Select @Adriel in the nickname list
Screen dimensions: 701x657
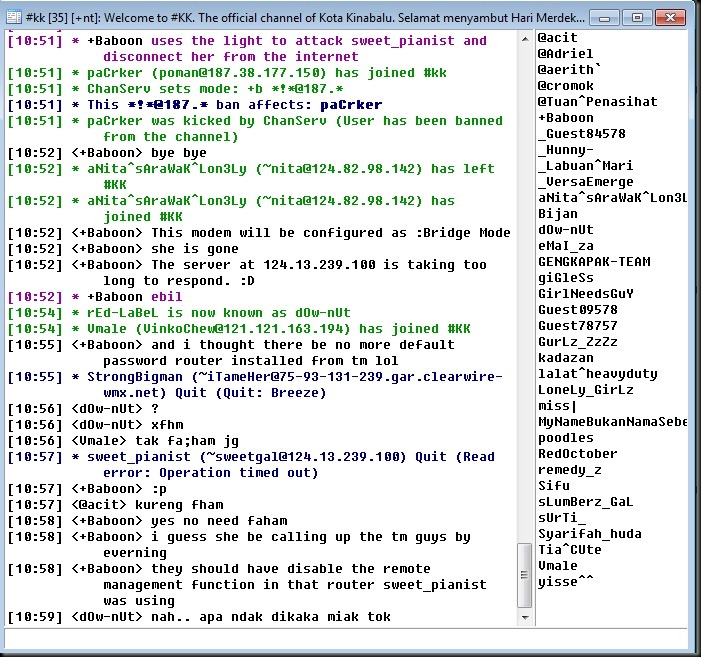(x=565, y=53)
